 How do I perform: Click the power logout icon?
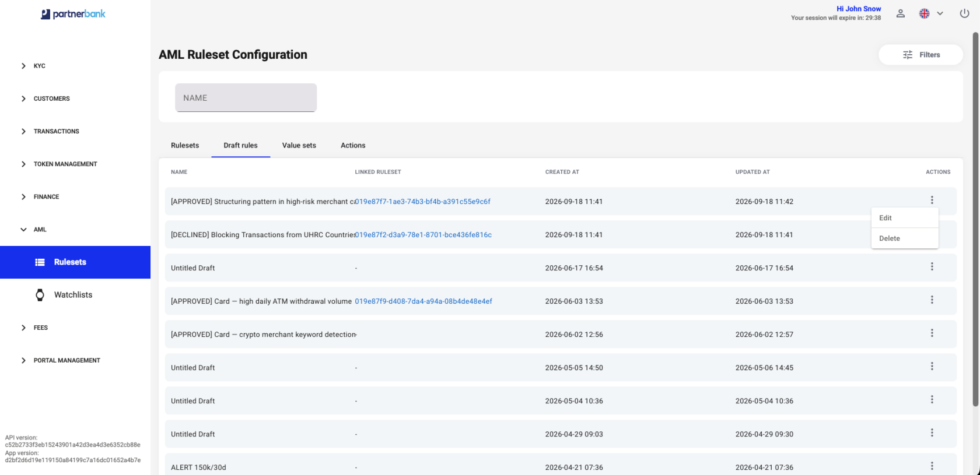pos(964,13)
